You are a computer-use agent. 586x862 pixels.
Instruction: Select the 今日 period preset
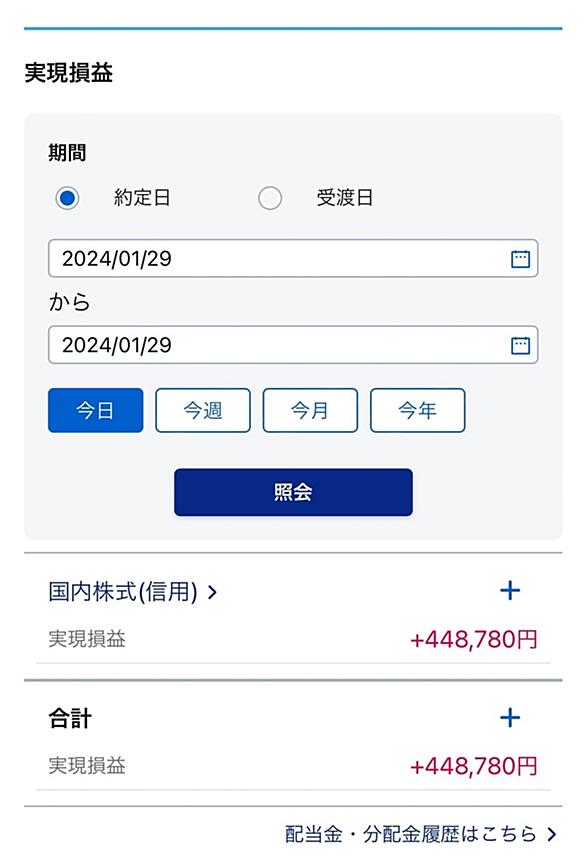coord(96,410)
